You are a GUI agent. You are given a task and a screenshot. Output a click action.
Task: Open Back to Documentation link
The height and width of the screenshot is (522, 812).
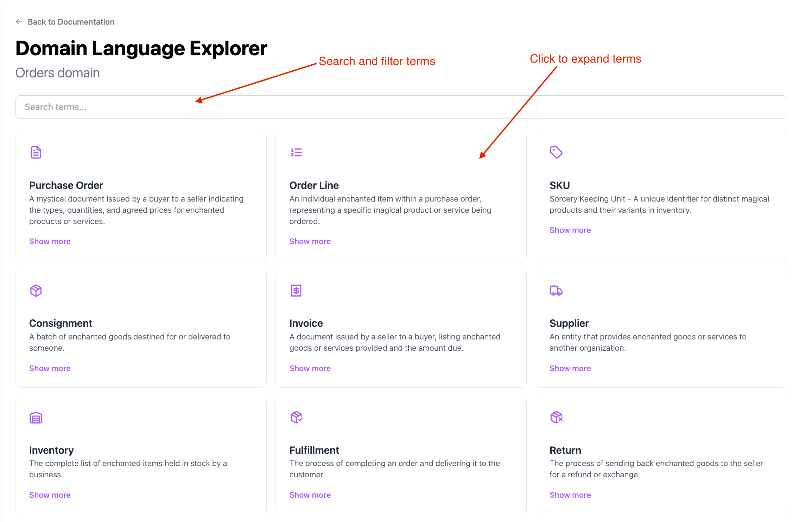click(71, 22)
